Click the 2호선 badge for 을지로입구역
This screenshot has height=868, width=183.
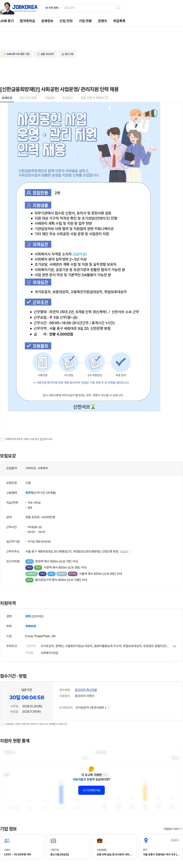click(x=30, y=580)
